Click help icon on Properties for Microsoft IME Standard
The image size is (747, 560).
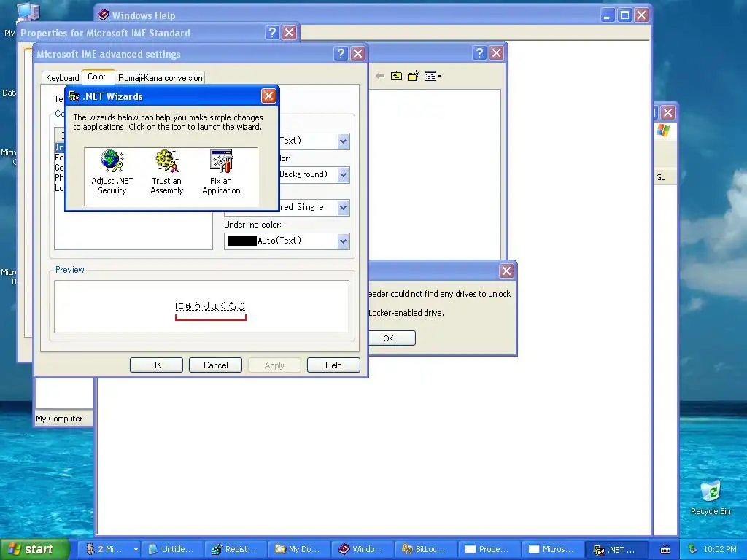(272, 33)
